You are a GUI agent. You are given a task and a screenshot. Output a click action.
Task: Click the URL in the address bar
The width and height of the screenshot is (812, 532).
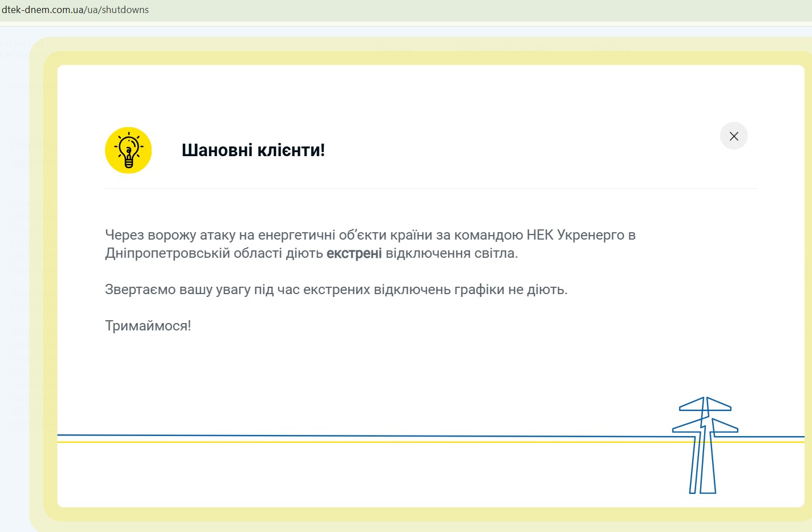tap(75, 10)
